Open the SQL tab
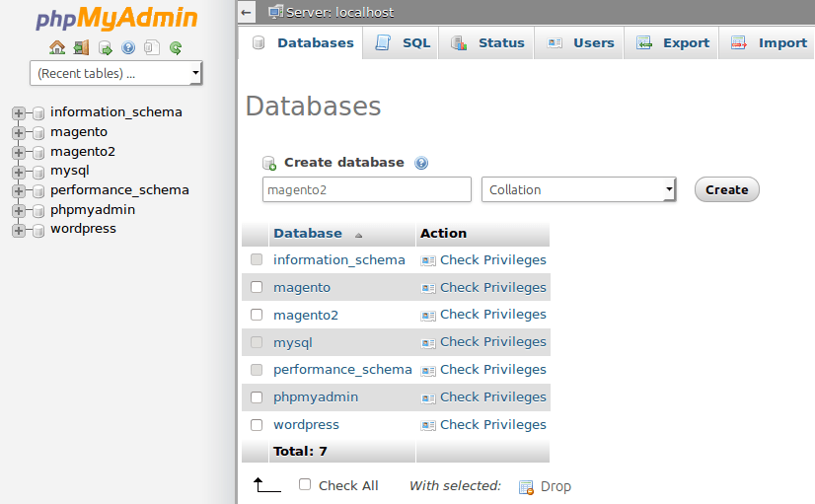 (x=401, y=43)
